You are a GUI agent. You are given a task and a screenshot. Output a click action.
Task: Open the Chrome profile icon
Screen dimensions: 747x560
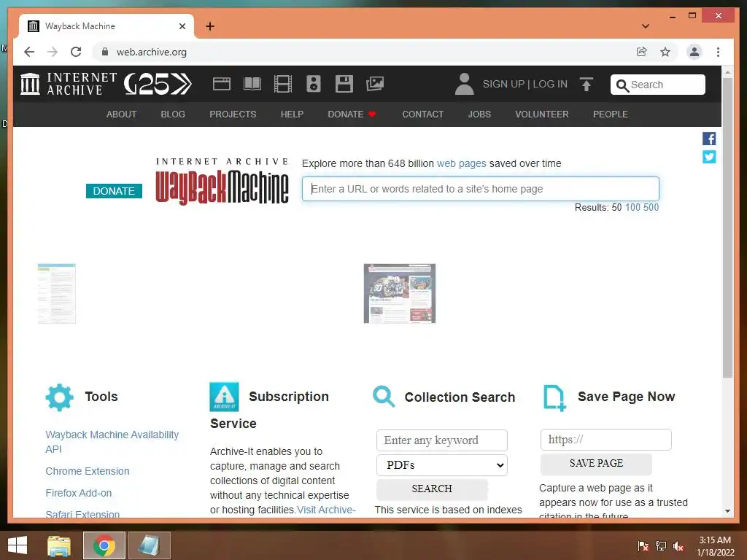(694, 52)
